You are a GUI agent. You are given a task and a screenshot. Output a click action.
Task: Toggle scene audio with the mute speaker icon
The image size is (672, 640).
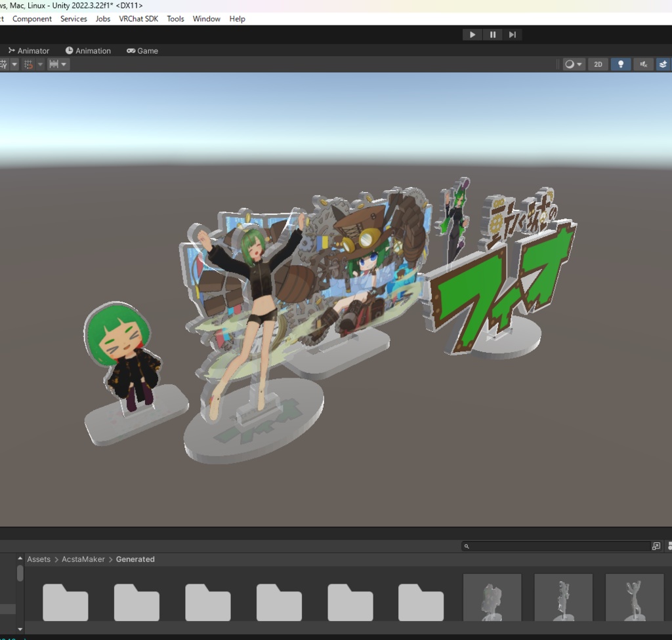[643, 64]
